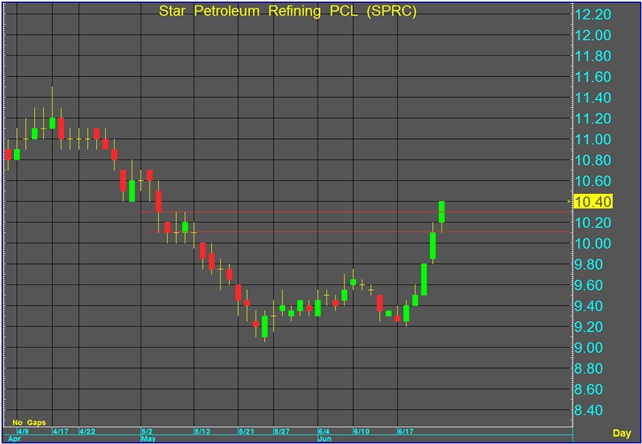Image resolution: width=642 pixels, height=444 pixels.
Task: Click the 11.40 price axis label
Action: pyautogui.click(x=593, y=98)
